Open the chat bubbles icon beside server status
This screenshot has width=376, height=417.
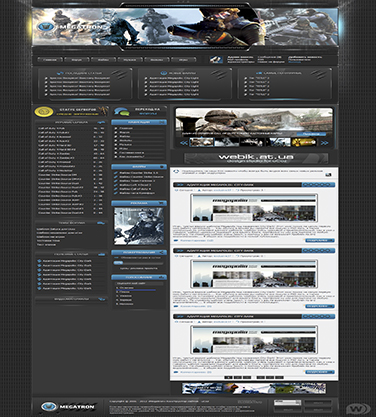121,111
